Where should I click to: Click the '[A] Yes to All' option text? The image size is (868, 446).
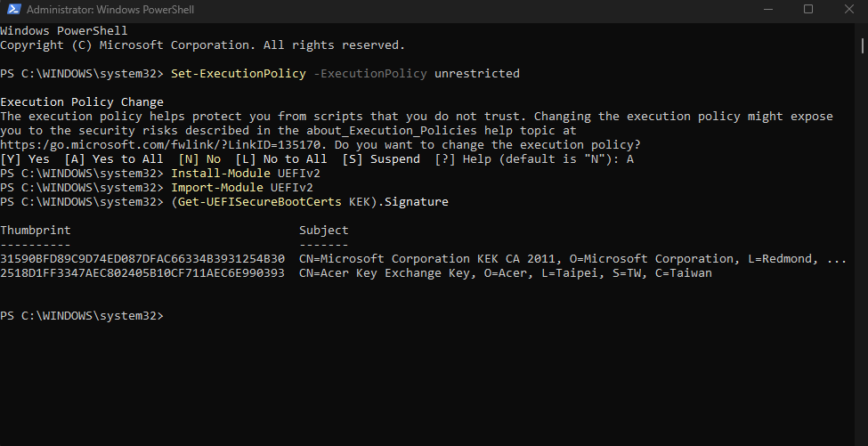pyautogui.click(x=113, y=159)
